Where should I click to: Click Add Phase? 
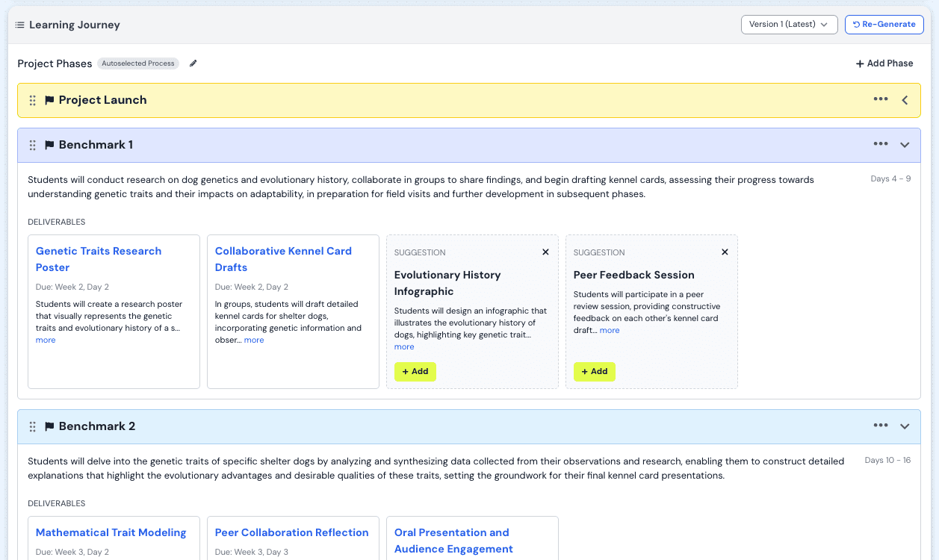click(x=884, y=63)
